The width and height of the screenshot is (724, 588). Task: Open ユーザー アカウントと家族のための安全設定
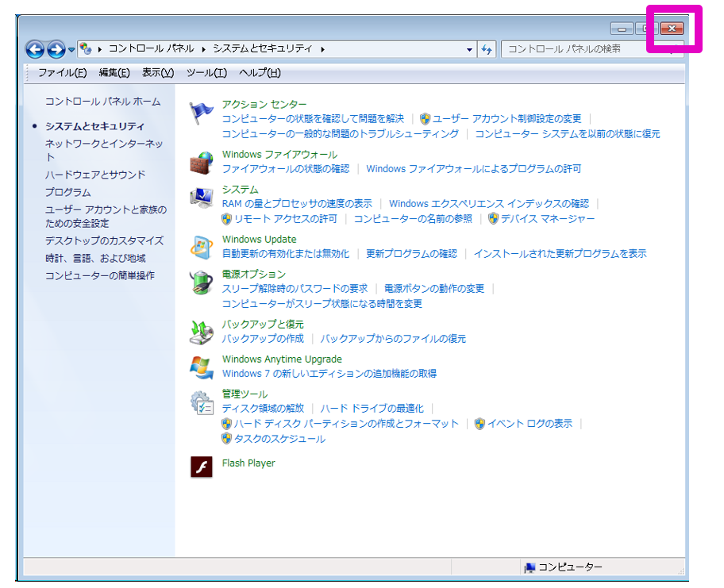106,217
